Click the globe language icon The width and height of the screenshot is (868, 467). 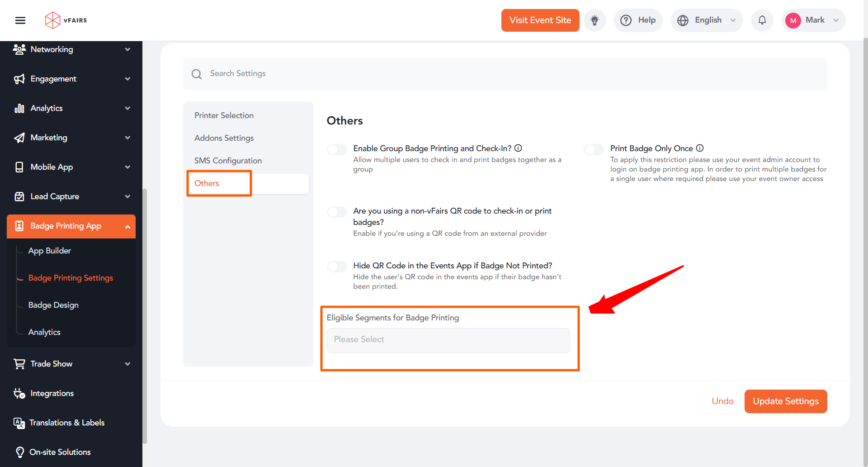click(x=683, y=20)
